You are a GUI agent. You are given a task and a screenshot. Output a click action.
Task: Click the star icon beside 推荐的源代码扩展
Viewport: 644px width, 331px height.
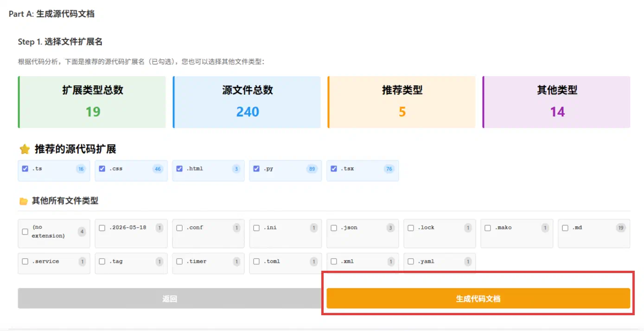(x=25, y=149)
